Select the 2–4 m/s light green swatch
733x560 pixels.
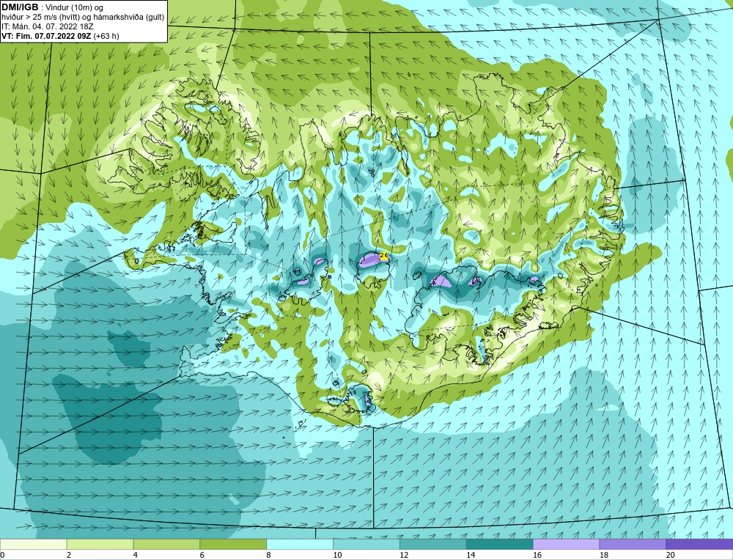coord(100,544)
